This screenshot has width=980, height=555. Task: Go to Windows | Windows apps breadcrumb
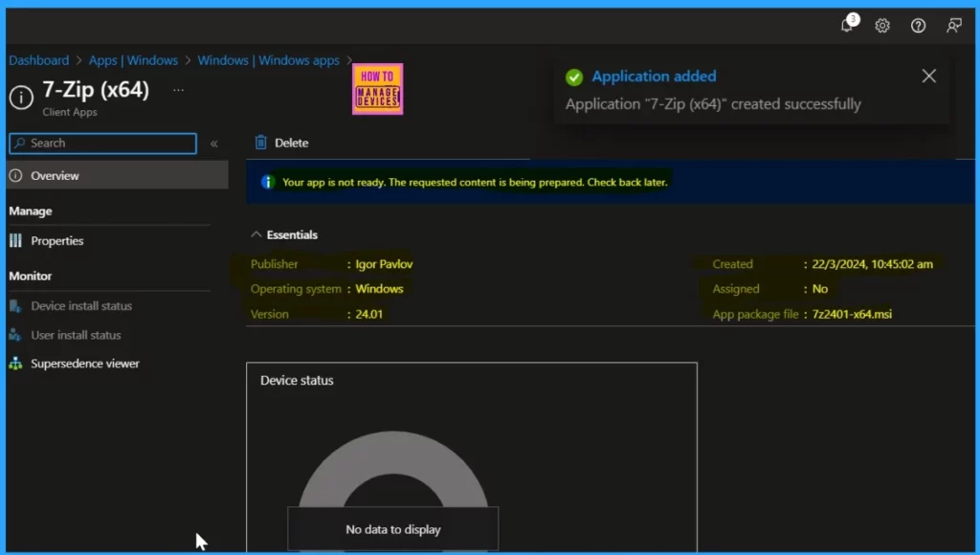[268, 60]
